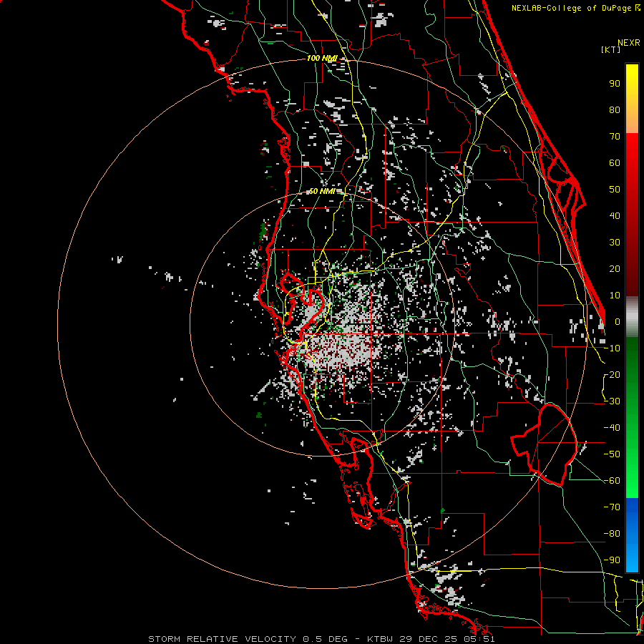The height and width of the screenshot is (644, 644).
Task: Click the 0.5 DEG elevation text
Action: [325, 639]
